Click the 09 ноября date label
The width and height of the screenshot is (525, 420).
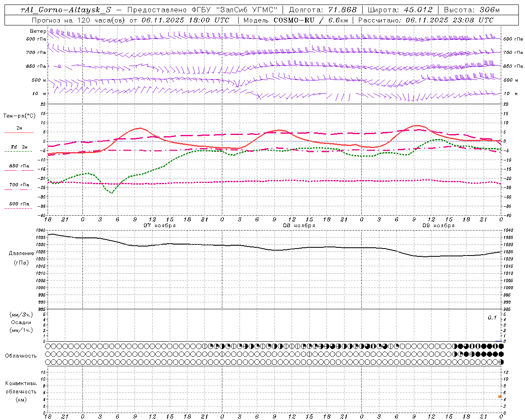pyautogui.click(x=438, y=226)
